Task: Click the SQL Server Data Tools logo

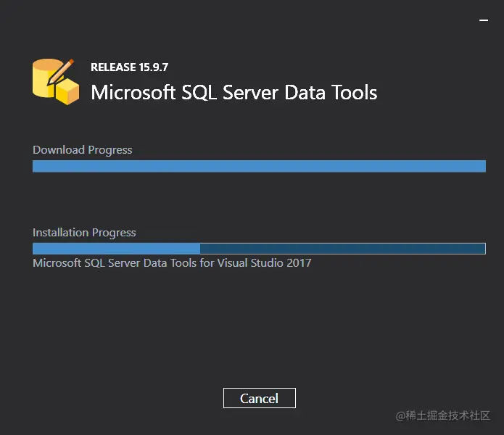Action: pos(56,82)
